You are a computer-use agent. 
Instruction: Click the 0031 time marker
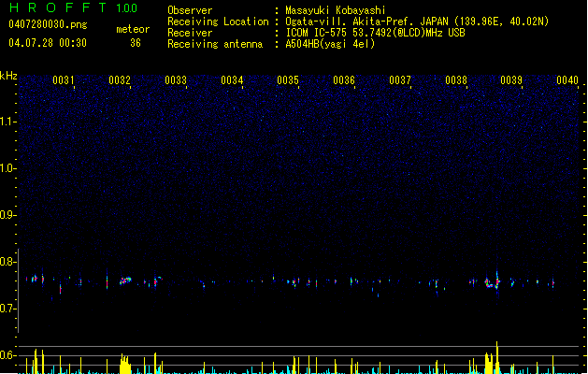click(64, 79)
